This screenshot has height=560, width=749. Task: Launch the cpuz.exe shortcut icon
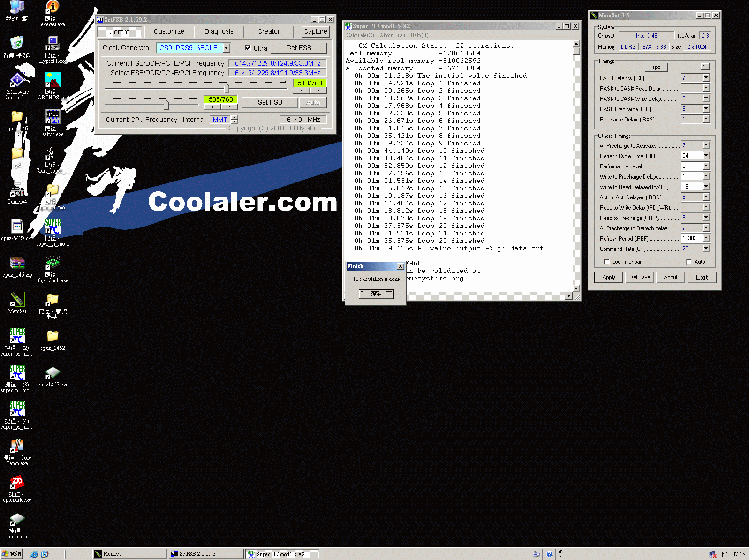click(x=17, y=525)
